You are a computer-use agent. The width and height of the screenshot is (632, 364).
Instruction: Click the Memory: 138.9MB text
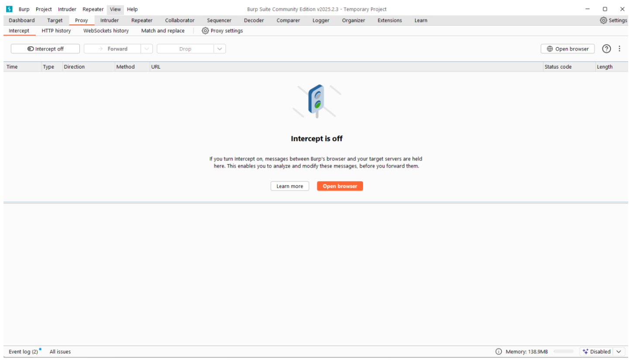tap(526, 352)
